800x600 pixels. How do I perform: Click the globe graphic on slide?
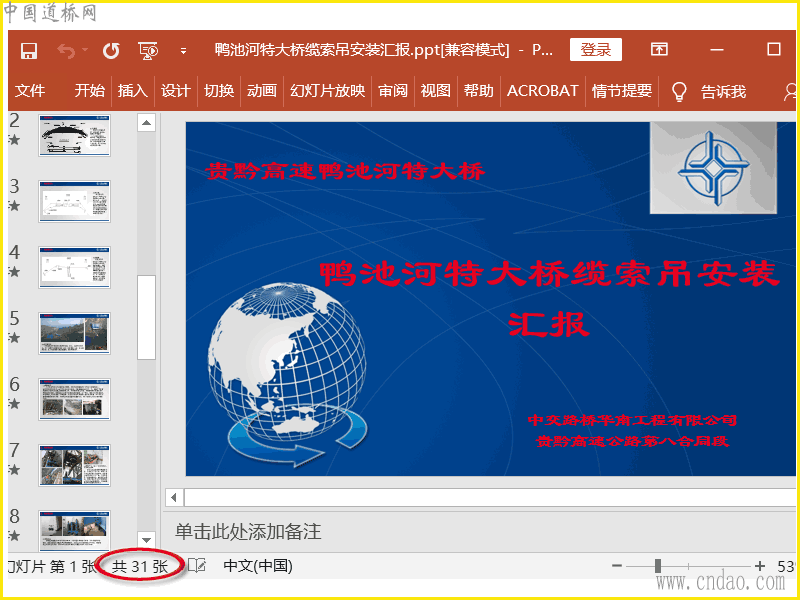[288, 375]
